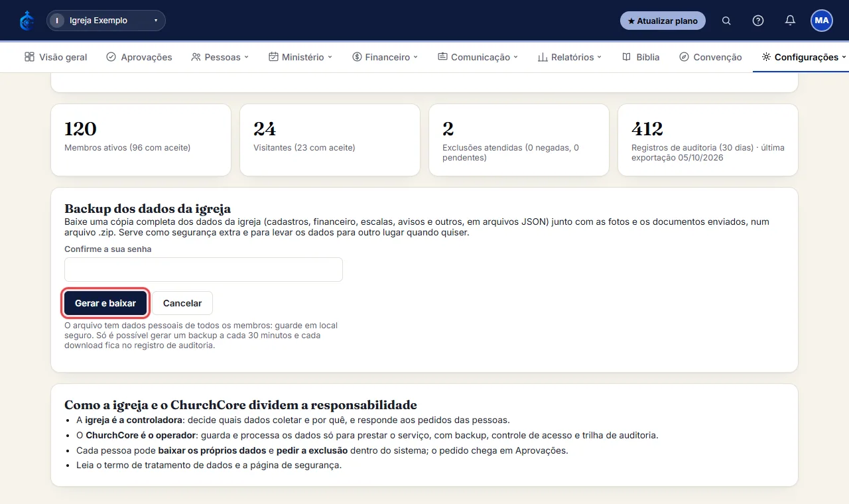Expand the Ministério menu

[x=300, y=57]
